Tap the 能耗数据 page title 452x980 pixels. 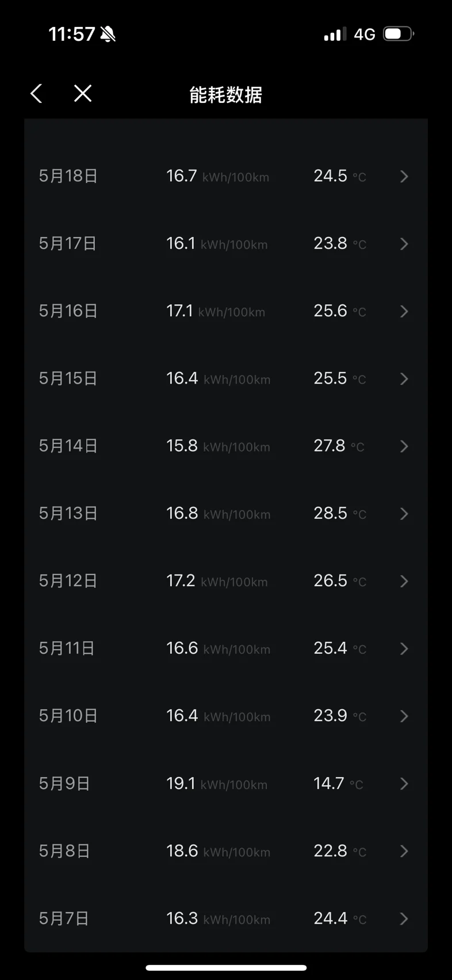(226, 94)
